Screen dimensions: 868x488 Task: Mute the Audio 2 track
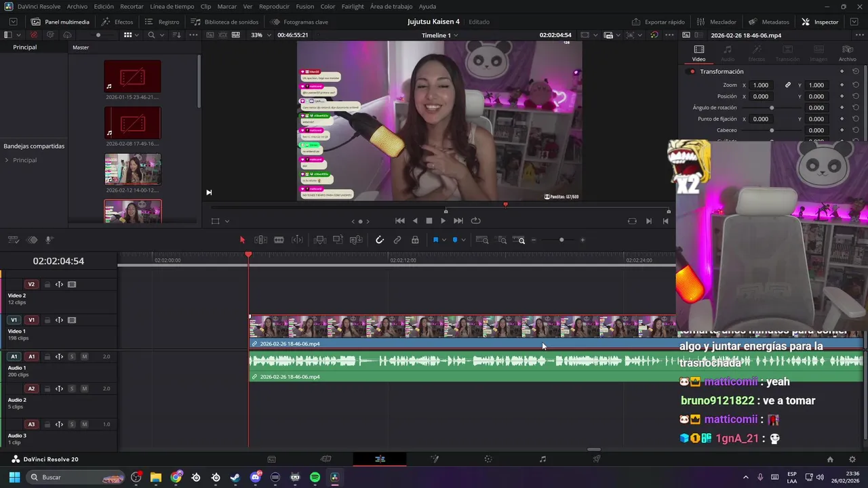tap(84, 389)
